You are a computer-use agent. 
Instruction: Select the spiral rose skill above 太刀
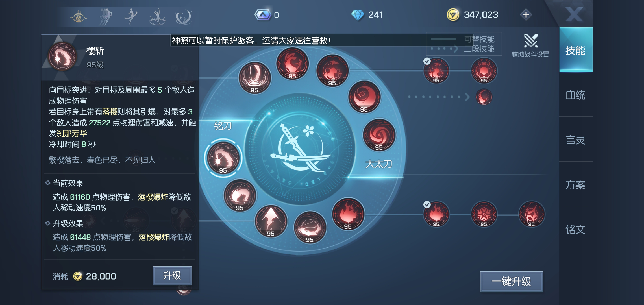point(379,135)
